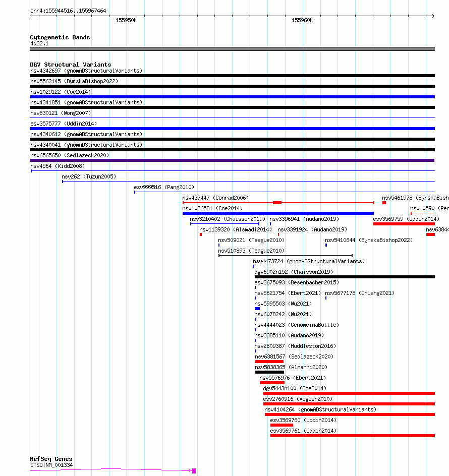Viewport: 449px width, 476px height.
Task: Click the blue bar under nsv1026581
Action: [278, 213]
